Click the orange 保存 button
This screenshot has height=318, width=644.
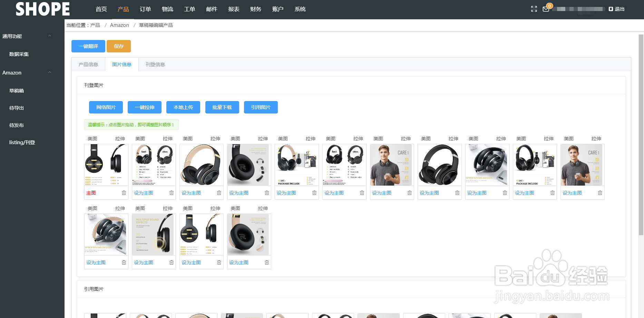tap(119, 46)
